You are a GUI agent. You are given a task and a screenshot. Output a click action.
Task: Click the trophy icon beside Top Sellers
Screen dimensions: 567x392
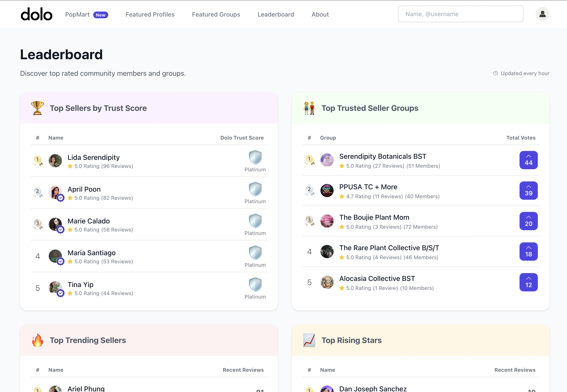tap(37, 108)
